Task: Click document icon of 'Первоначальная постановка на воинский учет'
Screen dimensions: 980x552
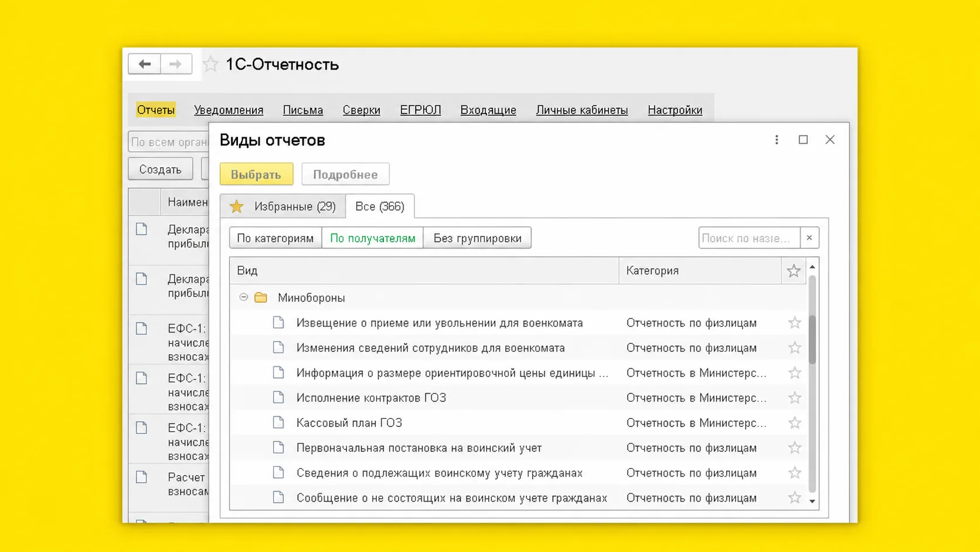Action: 278,448
